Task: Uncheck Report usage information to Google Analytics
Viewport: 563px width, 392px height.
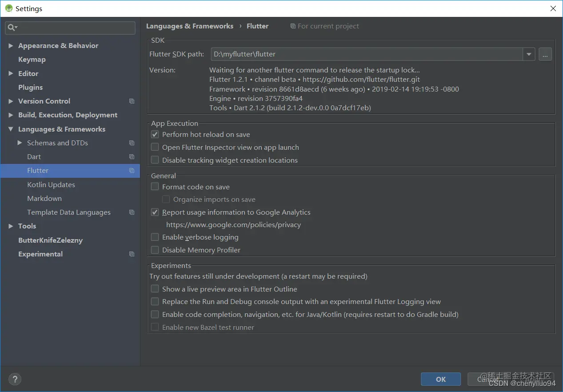Action: click(x=155, y=212)
